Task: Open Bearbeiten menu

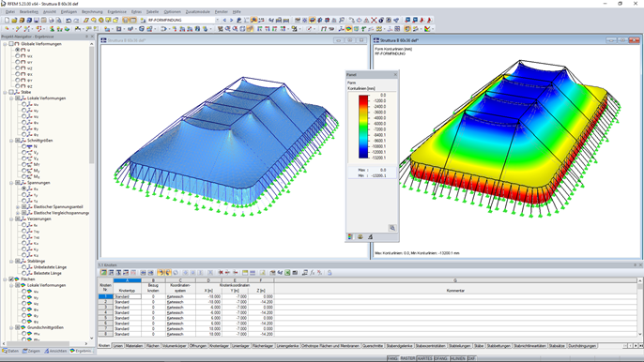Action: (29, 12)
